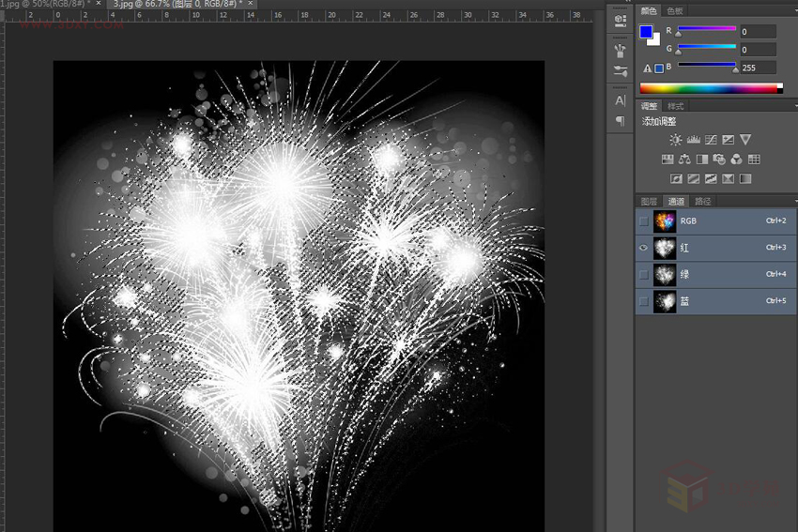Click the blue foreground color swatch
This screenshot has height=532, width=798.
click(646, 32)
